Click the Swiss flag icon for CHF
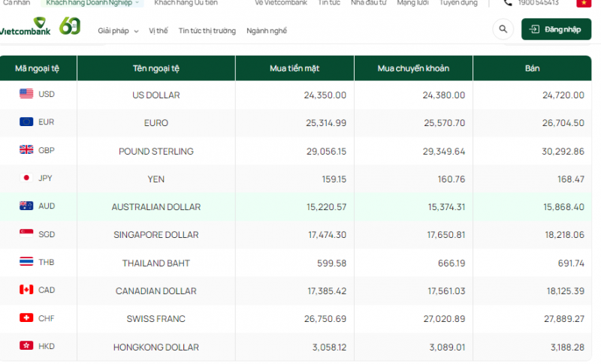This screenshot has width=601, height=364. [26, 318]
